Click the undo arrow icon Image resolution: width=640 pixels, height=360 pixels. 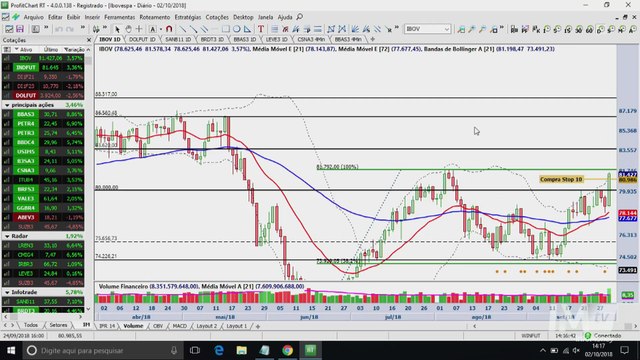59,29
